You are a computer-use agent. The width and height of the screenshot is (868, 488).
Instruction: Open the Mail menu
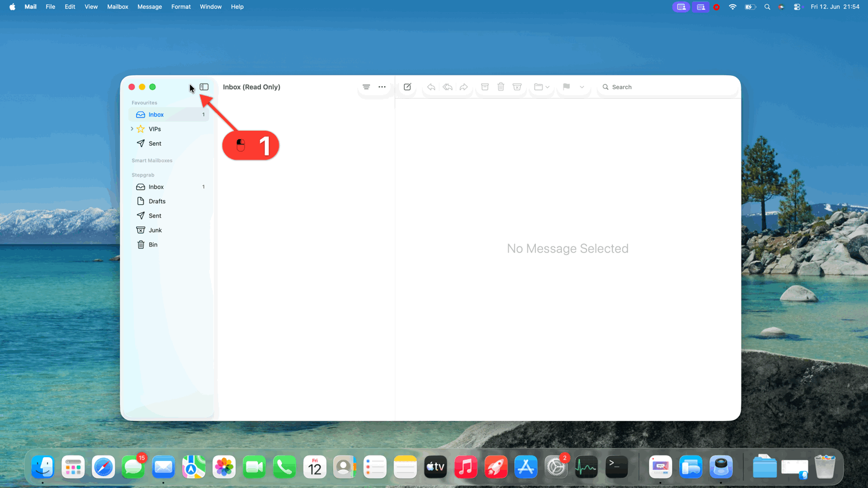click(x=30, y=7)
